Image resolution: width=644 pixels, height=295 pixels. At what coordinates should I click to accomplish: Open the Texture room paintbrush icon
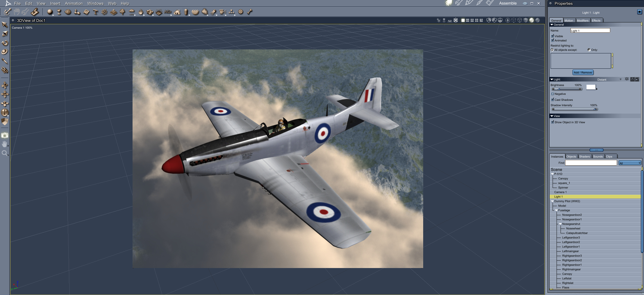tap(479, 3)
